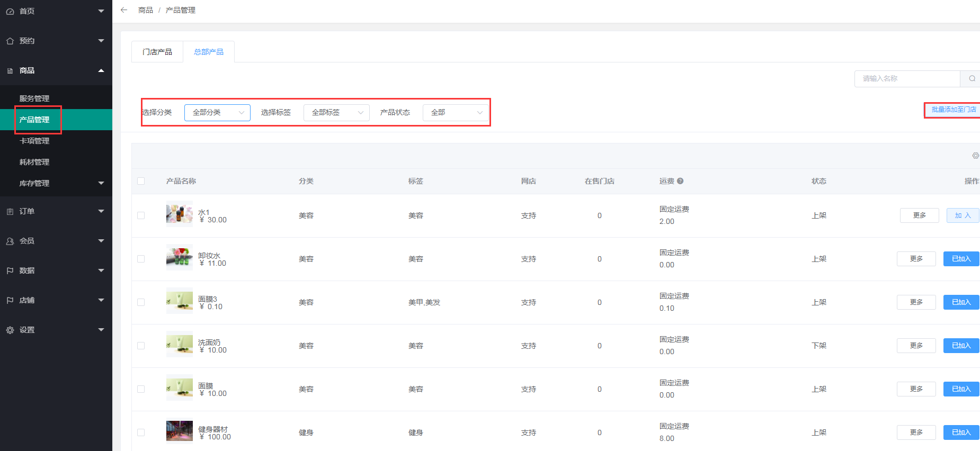Click the goods icon in sidebar
Image resolution: width=980 pixels, height=451 pixels.
(10, 70)
